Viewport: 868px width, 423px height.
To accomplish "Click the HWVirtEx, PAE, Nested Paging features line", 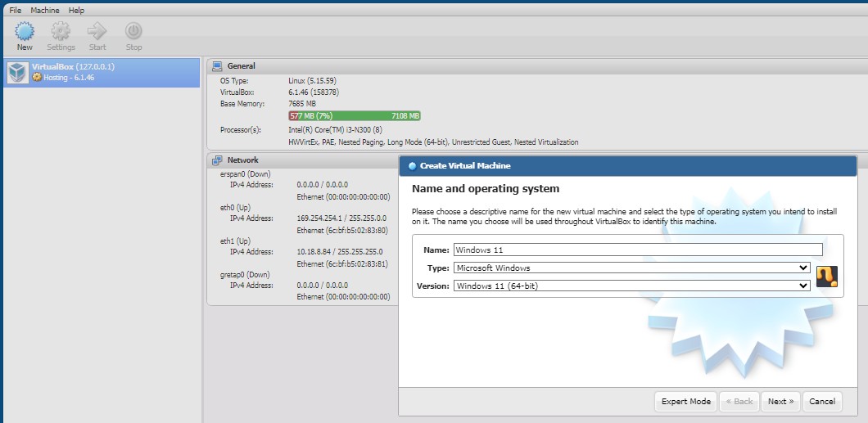I will click(x=433, y=142).
